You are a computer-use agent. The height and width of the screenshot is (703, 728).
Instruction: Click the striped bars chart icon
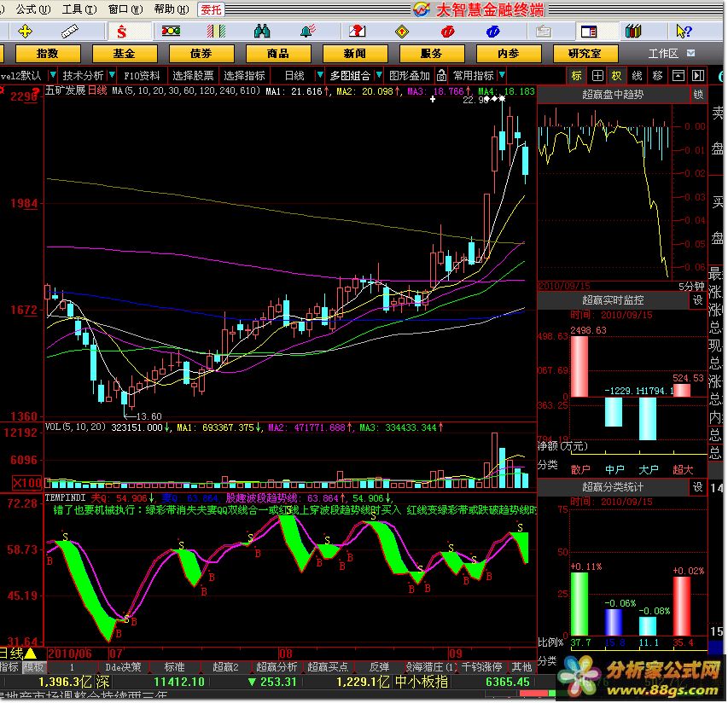coord(217,31)
